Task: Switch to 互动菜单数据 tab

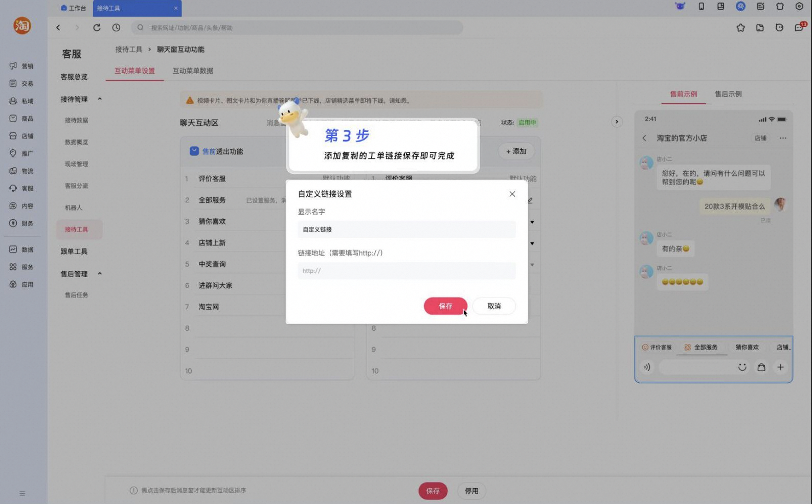Action: pos(193,71)
